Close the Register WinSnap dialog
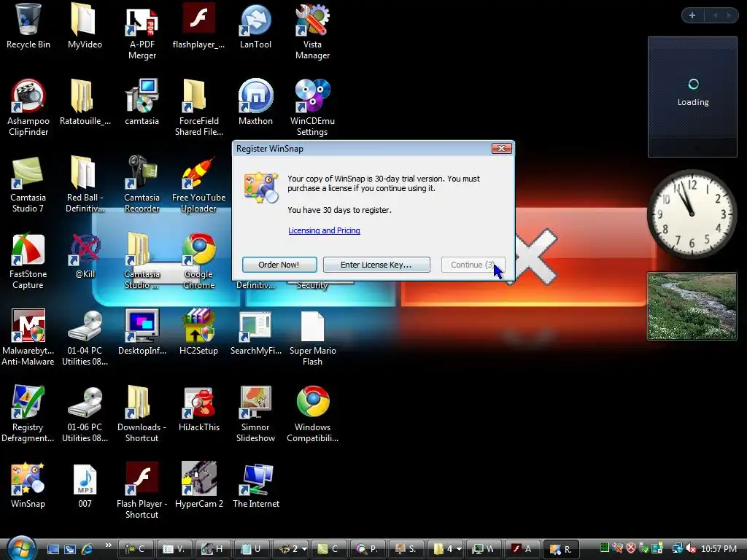 pyautogui.click(x=502, y=149)
